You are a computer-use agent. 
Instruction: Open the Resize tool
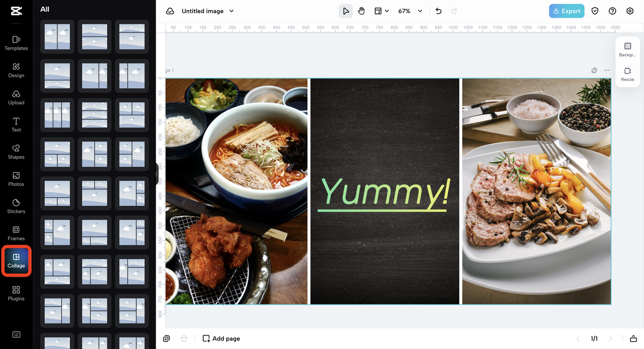pyautogui.click(x=627, y=74)
